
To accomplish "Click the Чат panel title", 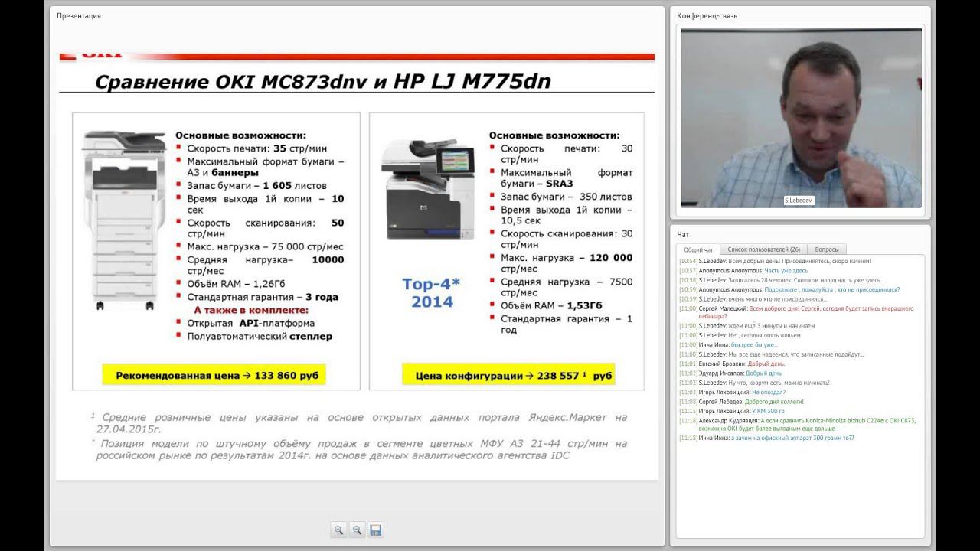I will coord(683,234).
